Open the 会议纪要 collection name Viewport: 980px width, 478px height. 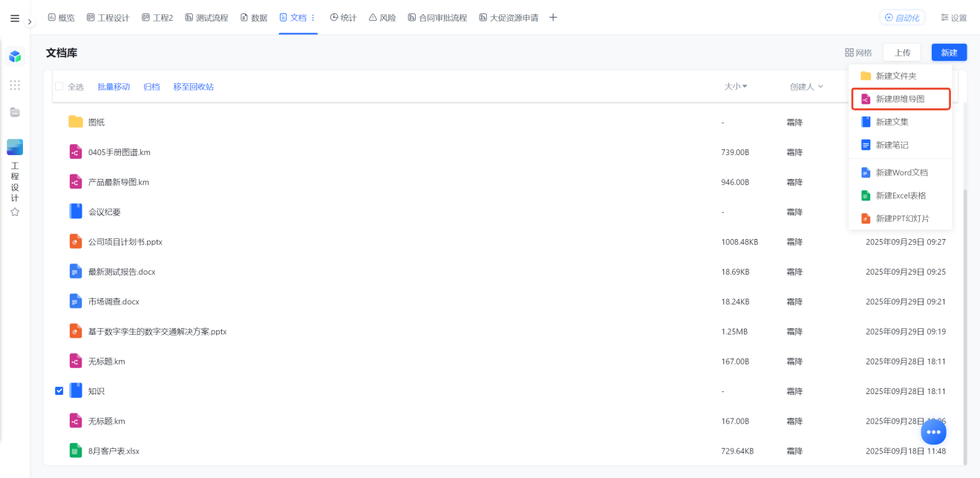pos(105,212)
